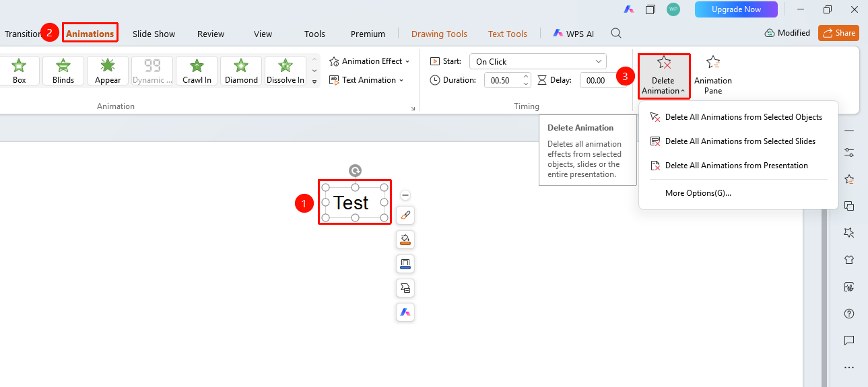The width and height of the screenshot is (868, 387).
Task: Select Delete All Animations from Selected Slides
Action: coord(737,141)
